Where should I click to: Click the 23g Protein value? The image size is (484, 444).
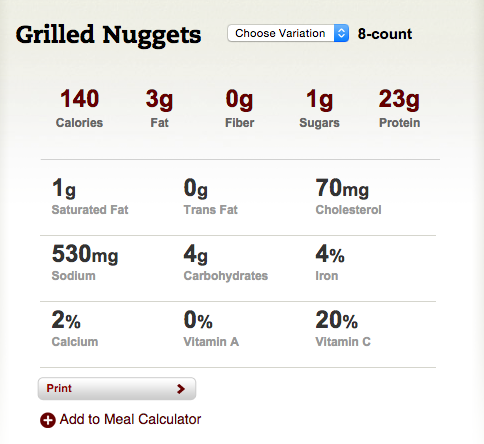[x=399, y=108]
